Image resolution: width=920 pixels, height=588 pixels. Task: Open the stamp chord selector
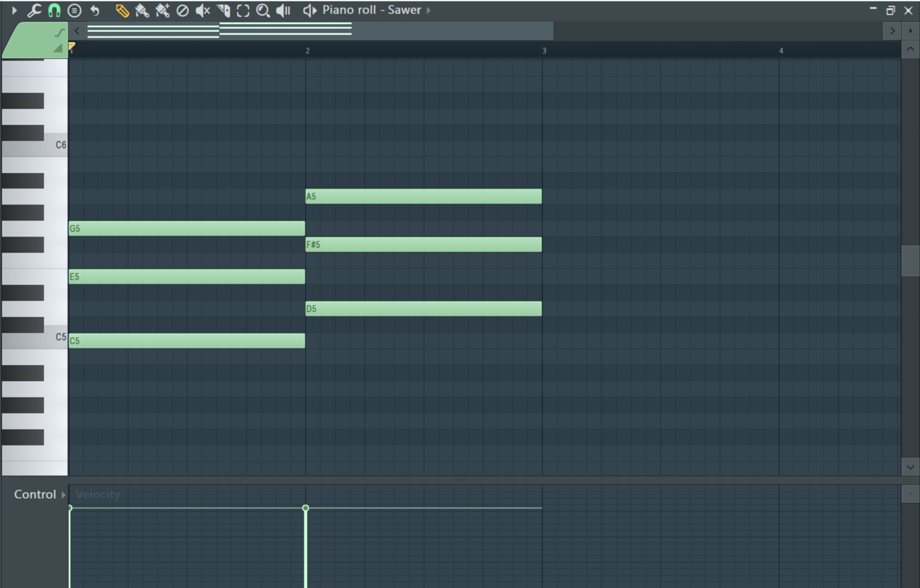pos(74,10)
